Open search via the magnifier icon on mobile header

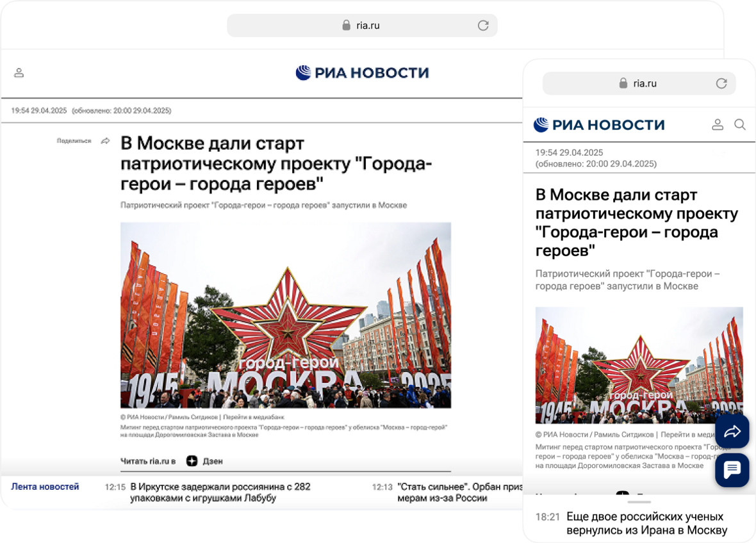tap(740, 125)
